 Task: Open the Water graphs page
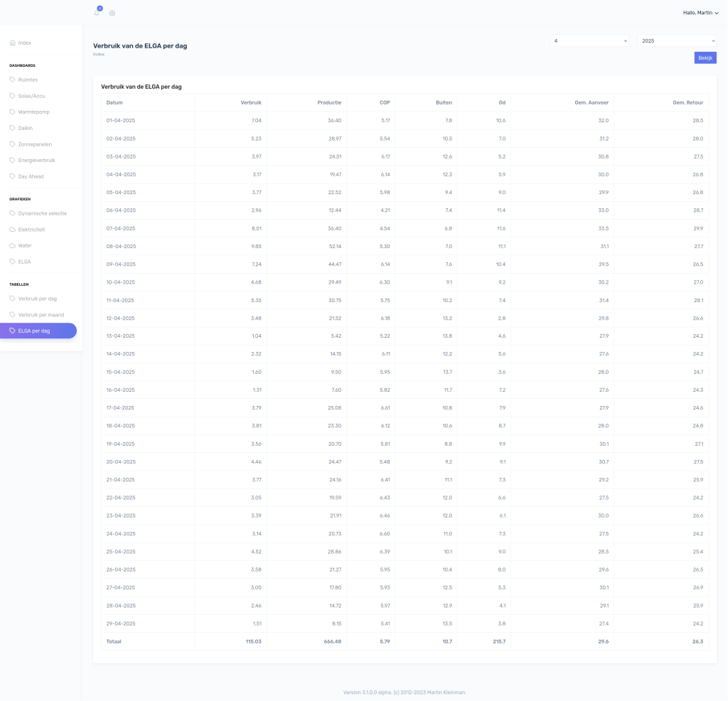pos(25,245)
